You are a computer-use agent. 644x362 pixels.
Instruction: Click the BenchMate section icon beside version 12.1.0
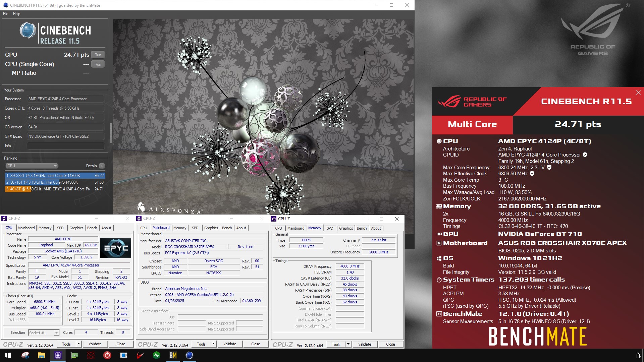point(439,314)
